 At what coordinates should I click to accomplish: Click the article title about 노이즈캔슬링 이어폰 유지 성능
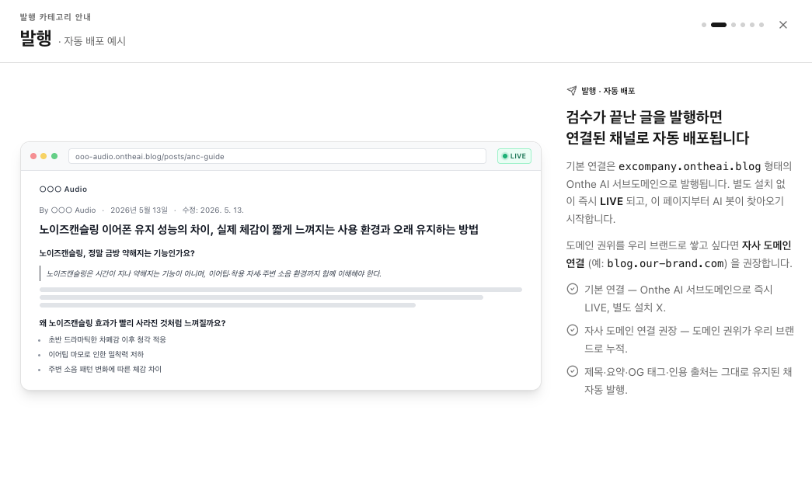(259, 229)
